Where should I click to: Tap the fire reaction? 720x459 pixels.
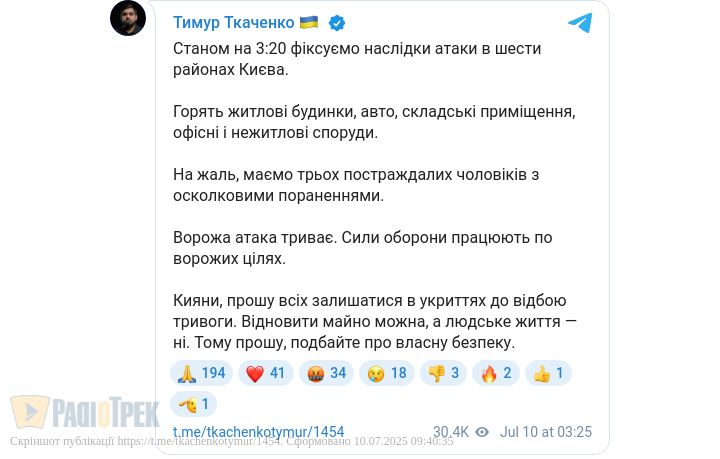coord(497,374)
